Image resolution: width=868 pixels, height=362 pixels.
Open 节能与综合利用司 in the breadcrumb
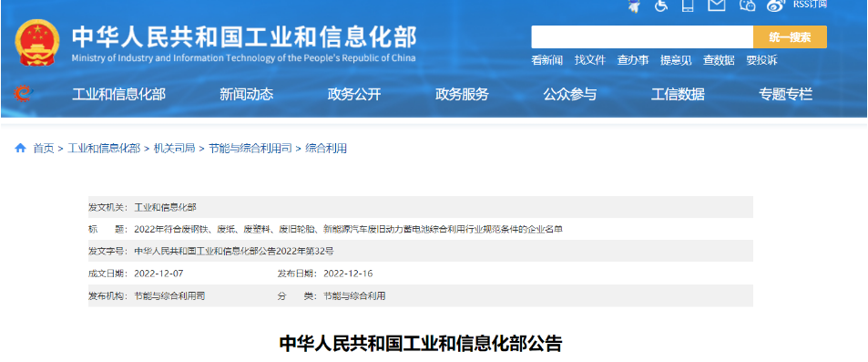pos(250,149)
